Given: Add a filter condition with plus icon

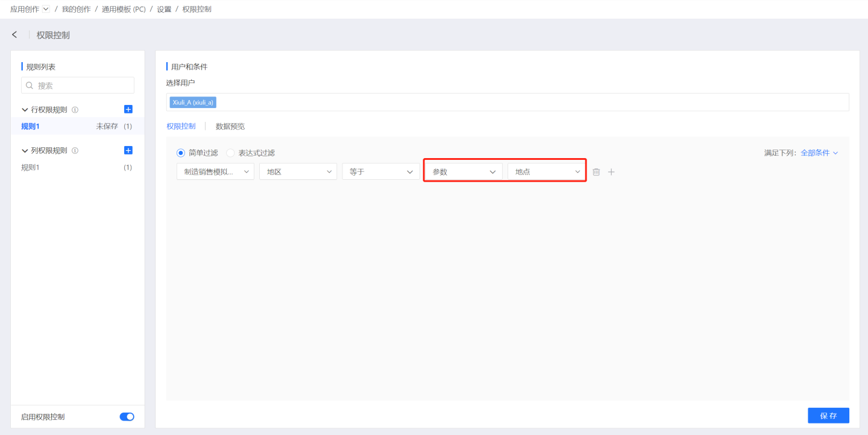Looking at the screenshot, I should coord(611,172).
